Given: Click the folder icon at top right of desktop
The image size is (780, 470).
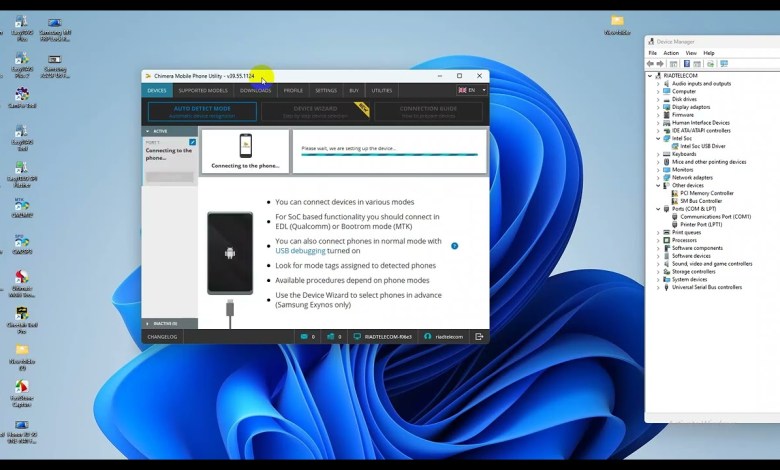Looking at the screenshot, I should coord(617,20).
